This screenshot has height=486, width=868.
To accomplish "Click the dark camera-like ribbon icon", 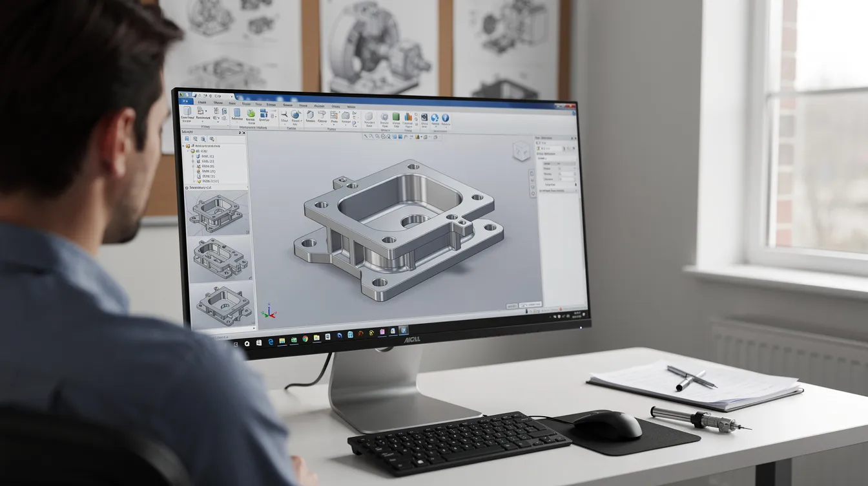I will 424,118.
